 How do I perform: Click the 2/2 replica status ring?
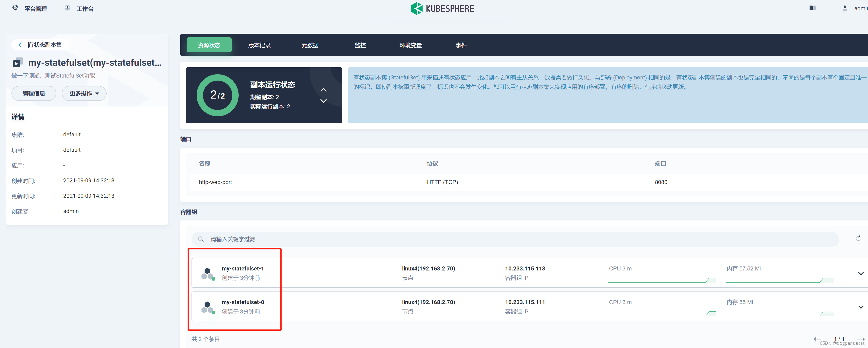pyautogui.click(x=217, y=96)
